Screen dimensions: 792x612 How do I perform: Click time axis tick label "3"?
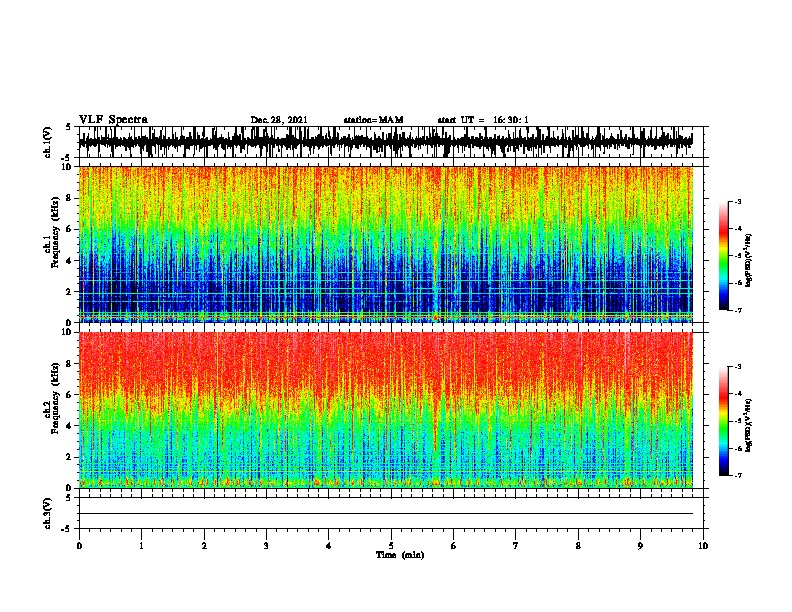click(266, 546)
